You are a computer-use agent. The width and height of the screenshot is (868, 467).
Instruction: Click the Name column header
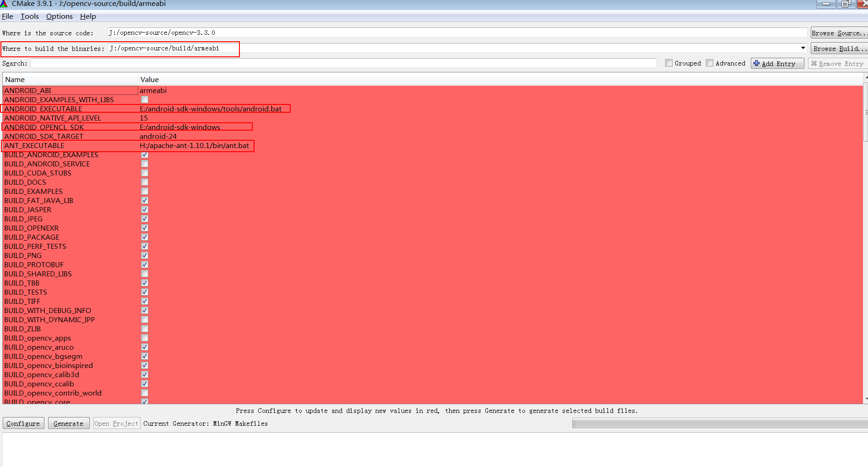70,80
